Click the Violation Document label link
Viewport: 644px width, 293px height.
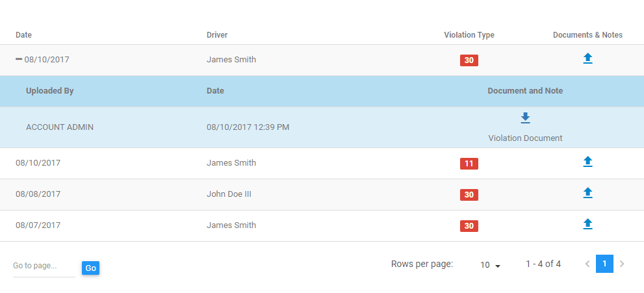(525, 138)
